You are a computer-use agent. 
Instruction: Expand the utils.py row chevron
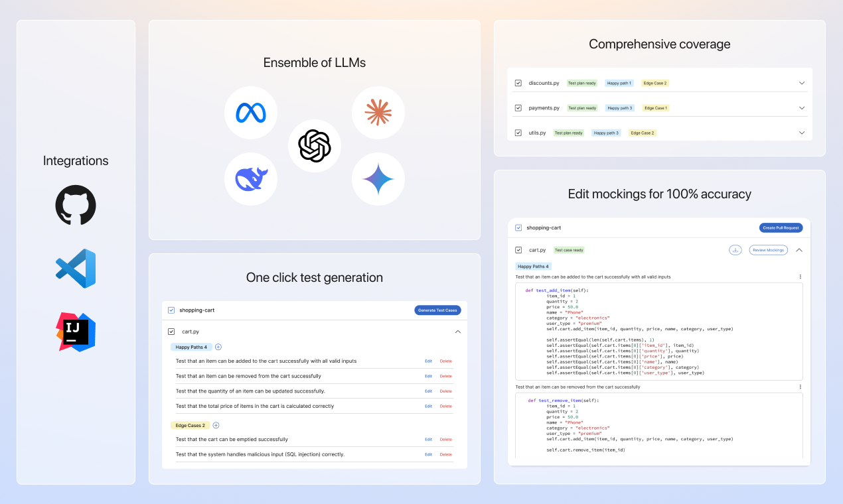click(x=802, y=133)
